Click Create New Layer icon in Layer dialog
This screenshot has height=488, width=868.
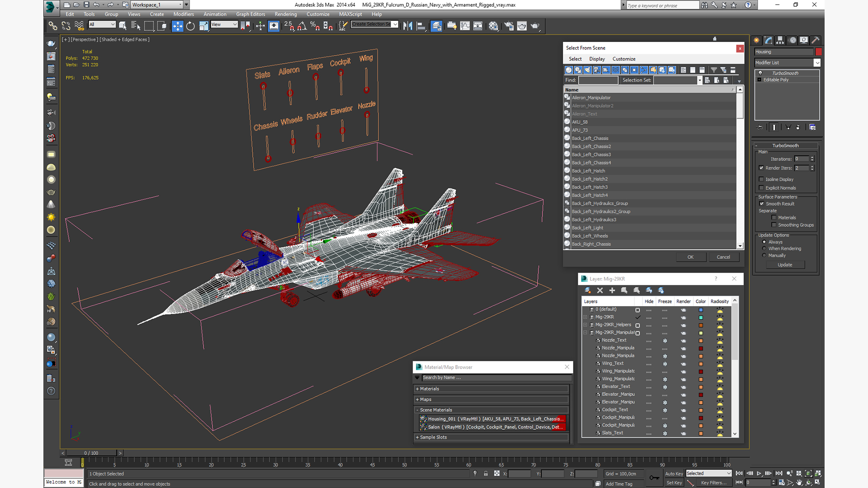click(588, 291)
